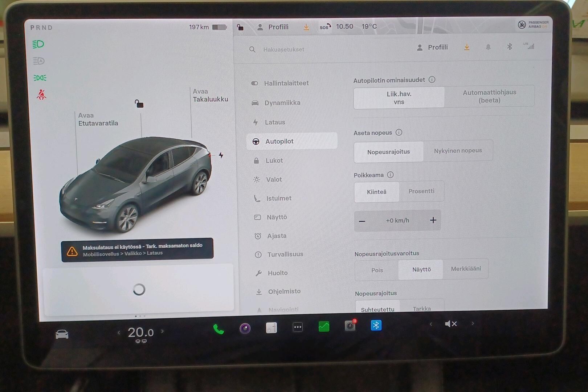This screenshot has height=392, width=588.
Task: Show info for Aseta nopeus
Action: [399, 132]
